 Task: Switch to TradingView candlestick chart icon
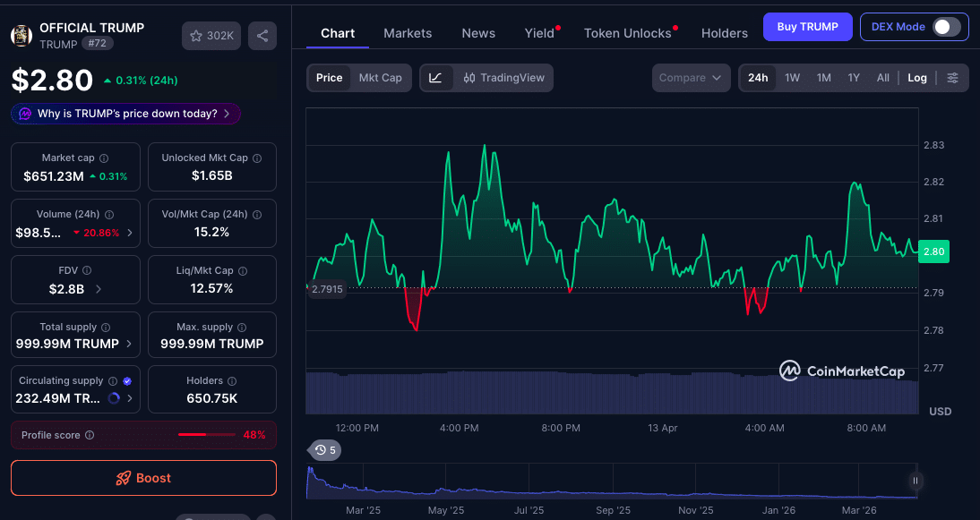tap(469, 78)
